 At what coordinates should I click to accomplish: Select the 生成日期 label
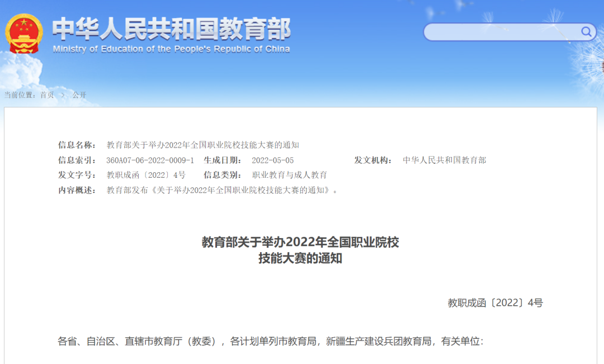[223, 160]
